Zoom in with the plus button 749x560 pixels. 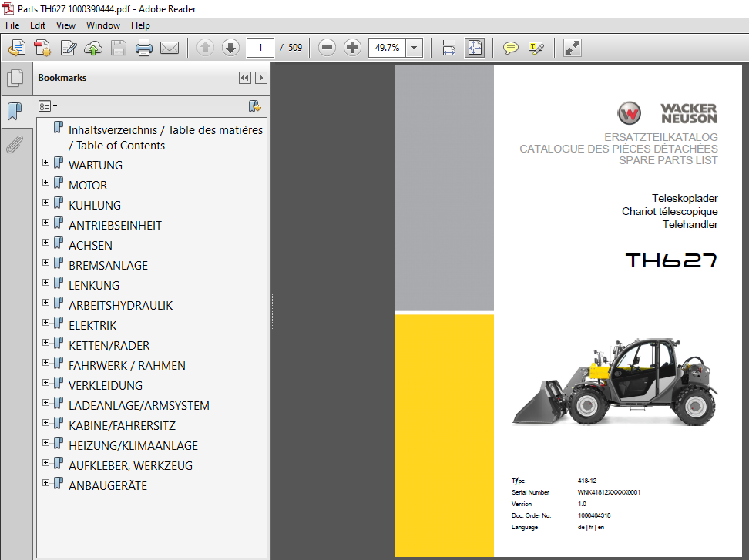point(352,48)
